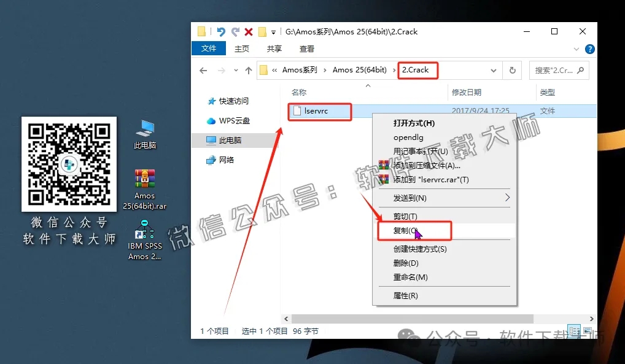
Task: Click the refresh icon beside the address bar
Action: pos(513,70)
